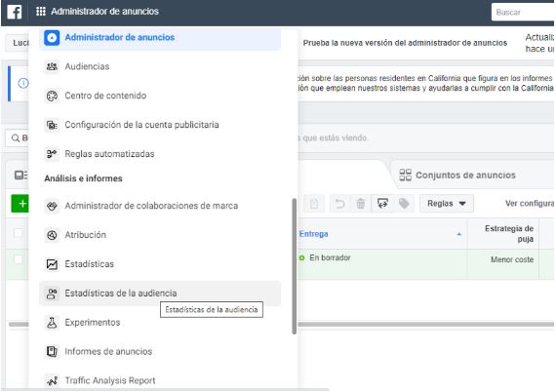
Task: Open the nine-dot apps grid menu
Action: coord(41,12)
